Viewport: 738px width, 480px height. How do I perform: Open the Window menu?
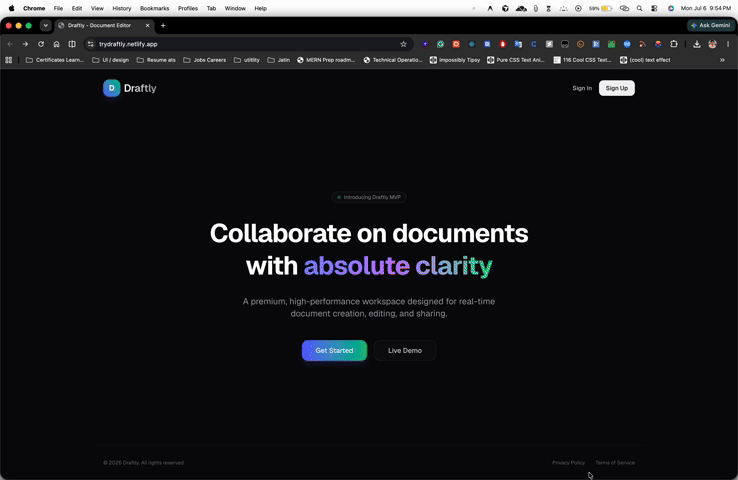point(235,8)
